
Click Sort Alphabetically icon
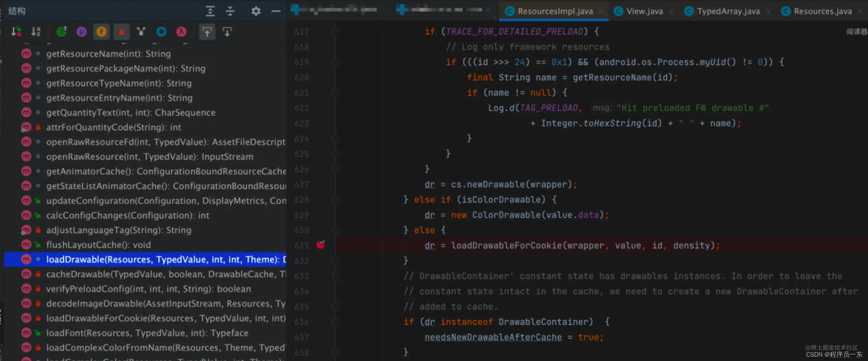(36, 32)
